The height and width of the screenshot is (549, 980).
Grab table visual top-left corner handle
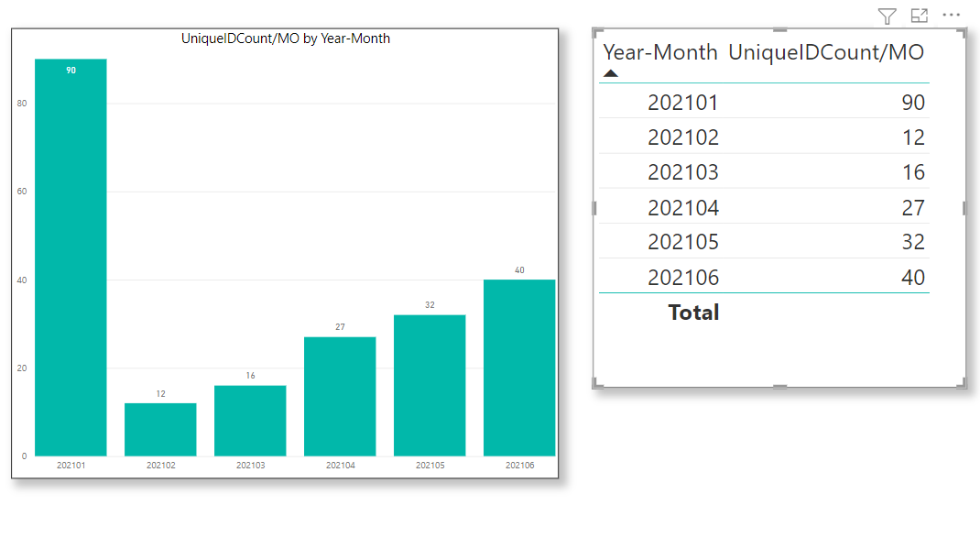point(597,33)
